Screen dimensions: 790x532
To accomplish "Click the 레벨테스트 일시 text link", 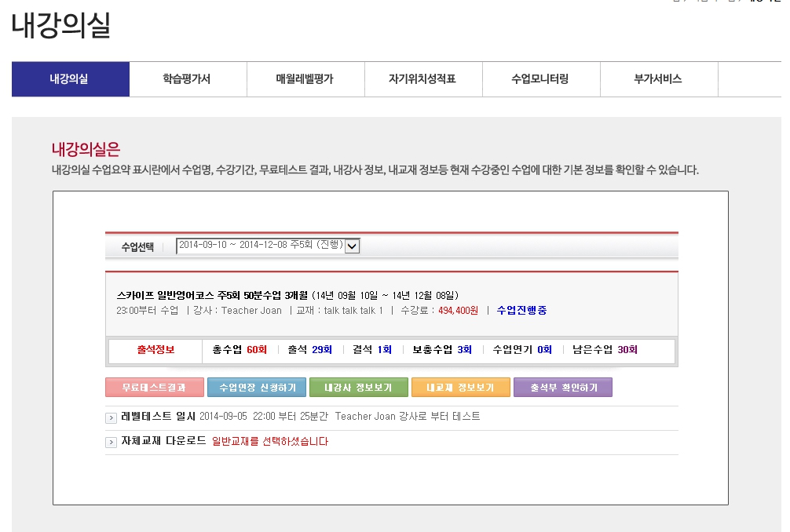I will [159, 417].
